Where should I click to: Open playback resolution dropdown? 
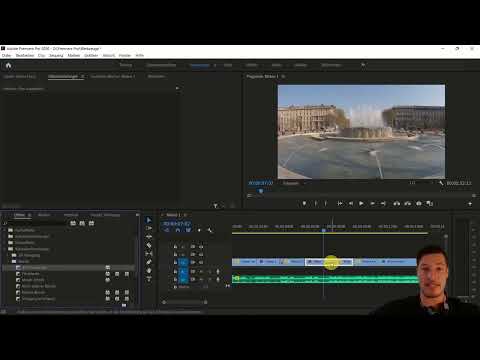421,183
